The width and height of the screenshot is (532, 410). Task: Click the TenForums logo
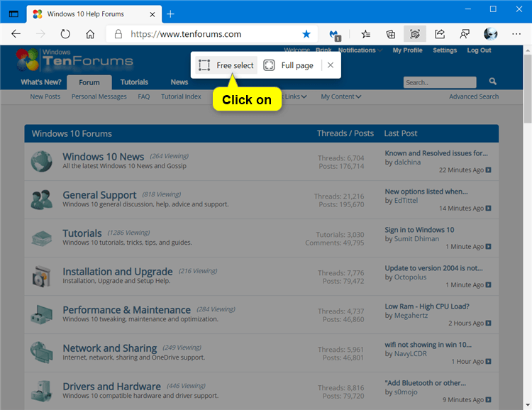(74, 60)
